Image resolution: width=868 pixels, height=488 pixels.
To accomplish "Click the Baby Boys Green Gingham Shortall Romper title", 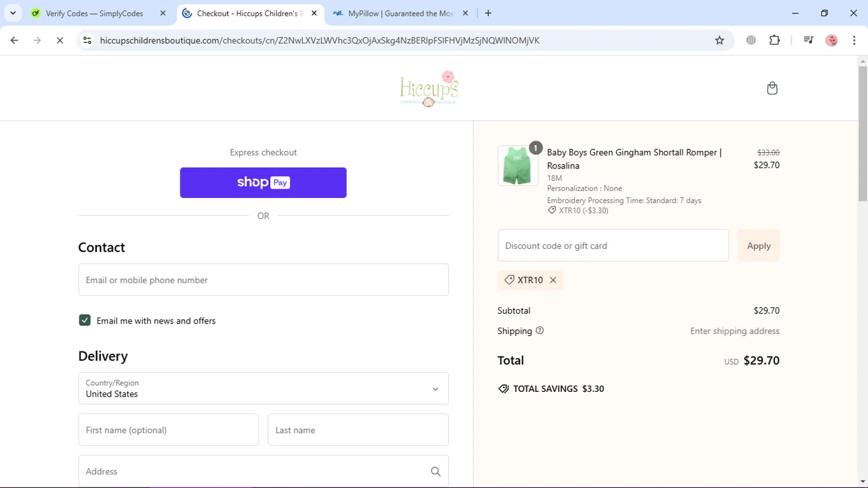I will tap(634, 159).
